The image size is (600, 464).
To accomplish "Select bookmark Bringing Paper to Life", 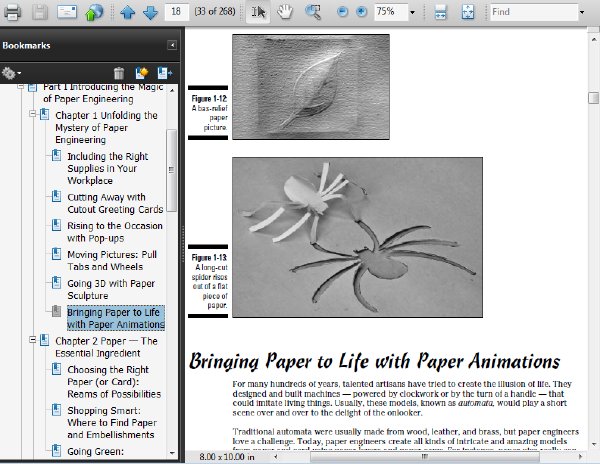I will [x=116, y=318].
